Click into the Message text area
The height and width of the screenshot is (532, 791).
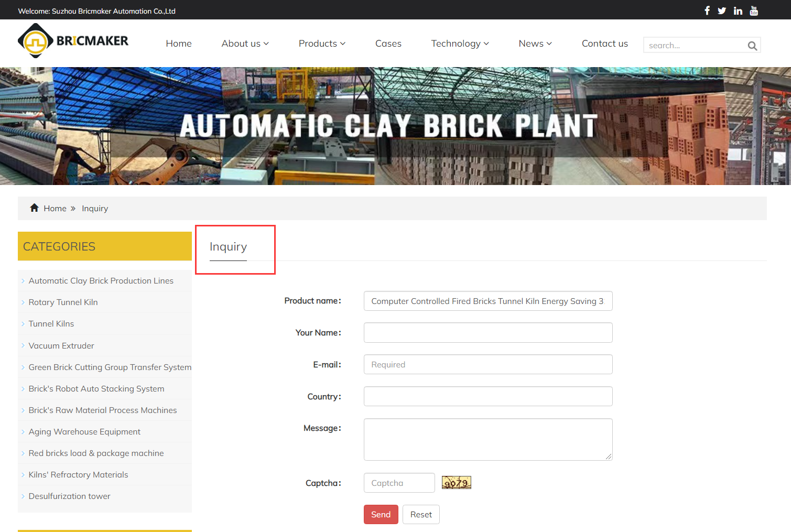[487, 439]
